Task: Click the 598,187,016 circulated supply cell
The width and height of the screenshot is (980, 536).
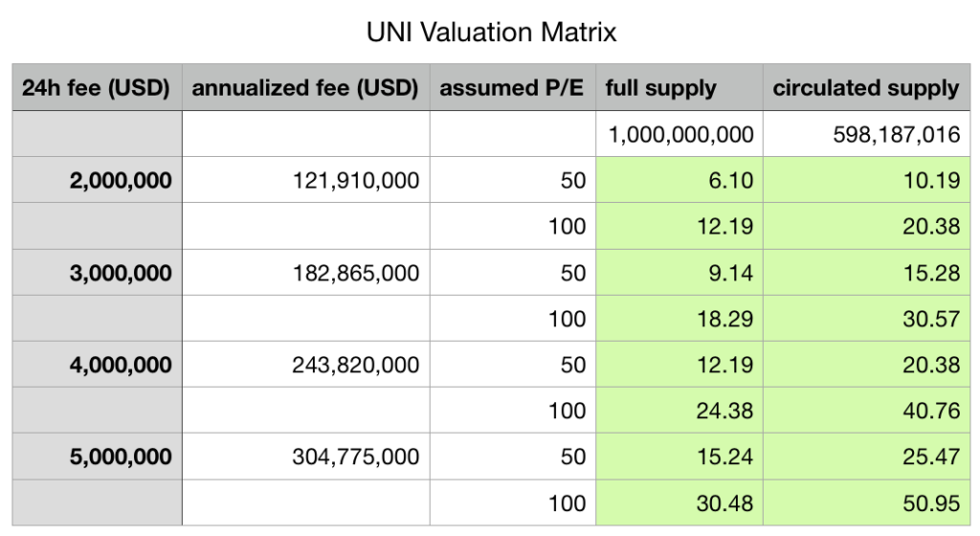Action: [x=866, y=134]
